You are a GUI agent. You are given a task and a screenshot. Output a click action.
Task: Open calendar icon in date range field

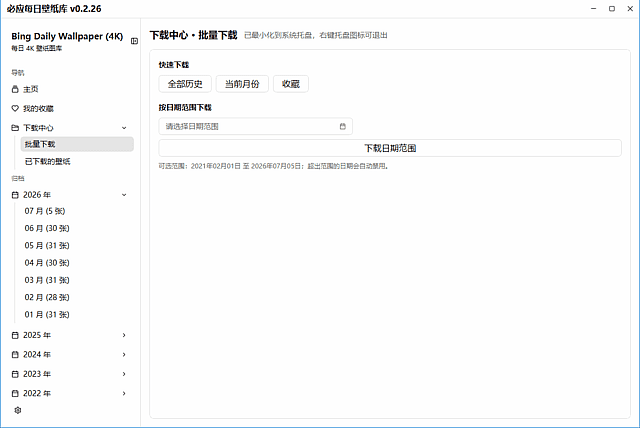[342, 126]
